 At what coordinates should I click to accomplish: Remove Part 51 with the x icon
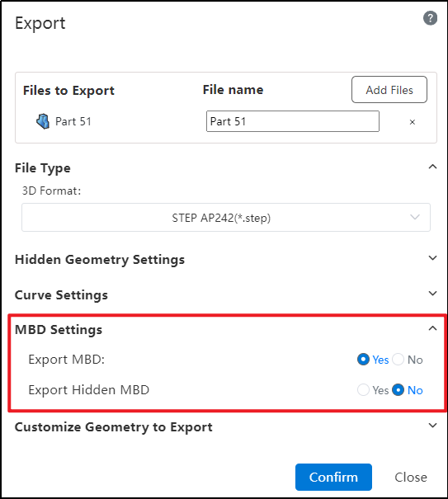[x=413, y=122]
